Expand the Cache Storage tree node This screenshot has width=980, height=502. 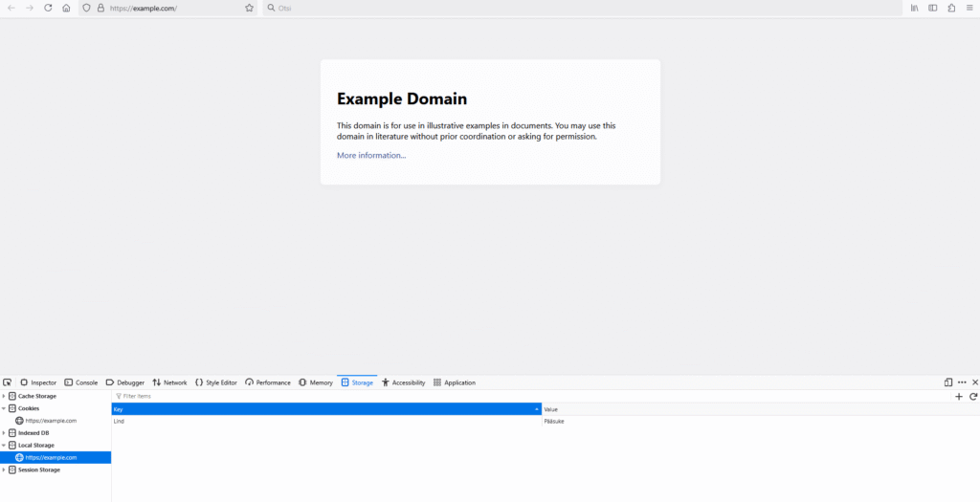(4, 396)
